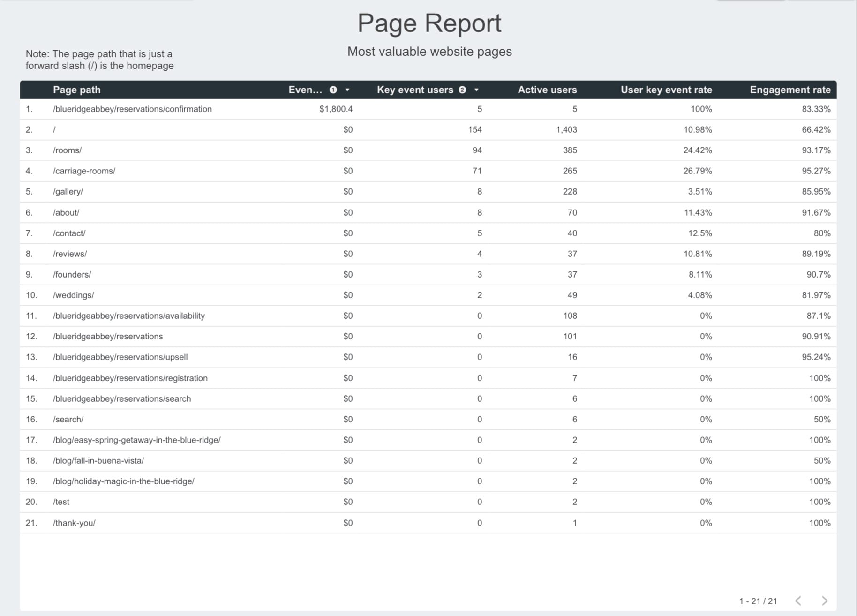Image resolution: width=857 pixels, height=616 pixels.
Task: Click the ① info badge next to Events column
Action: tap(332, 90)
